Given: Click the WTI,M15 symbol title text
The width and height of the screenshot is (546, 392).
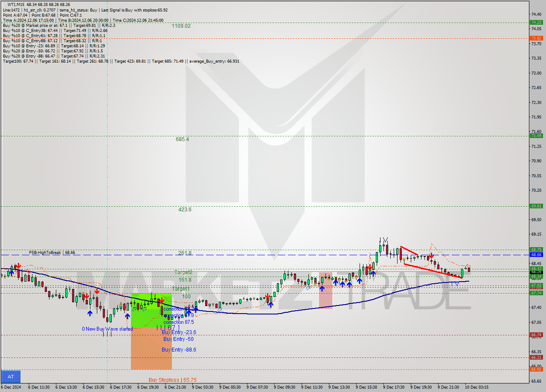Looking at the screenshot, I should (x=16, y=4).
